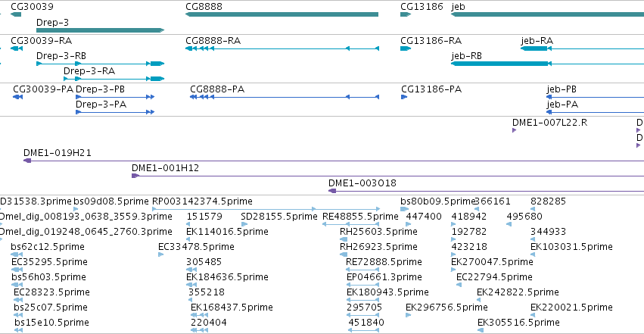This screenshot has height=334, width=644.
Task: Click the DME1-007L22.R purple arrow marker
Action: click(x=514, y=130)
